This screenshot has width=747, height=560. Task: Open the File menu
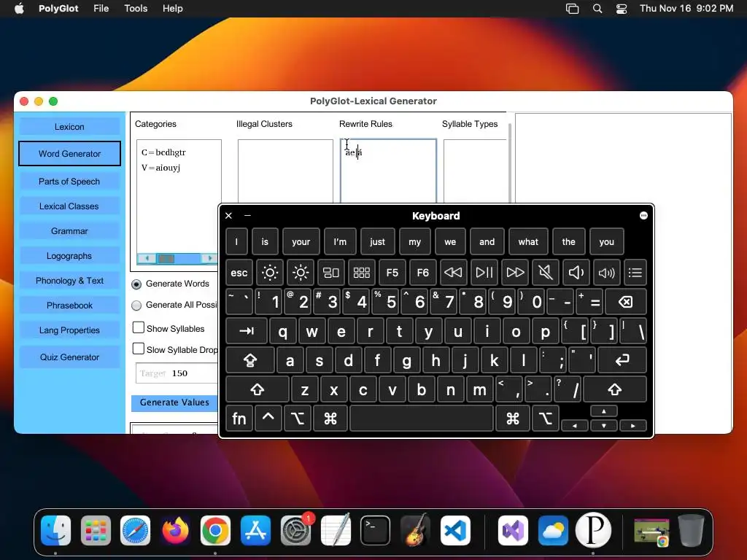pyautogui.click(x=101, y=9)
